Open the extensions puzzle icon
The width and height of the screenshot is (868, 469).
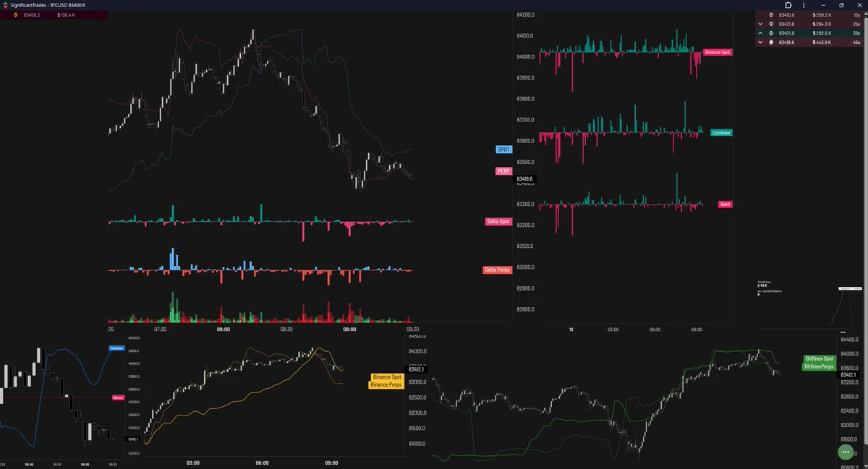pos(788,5)
